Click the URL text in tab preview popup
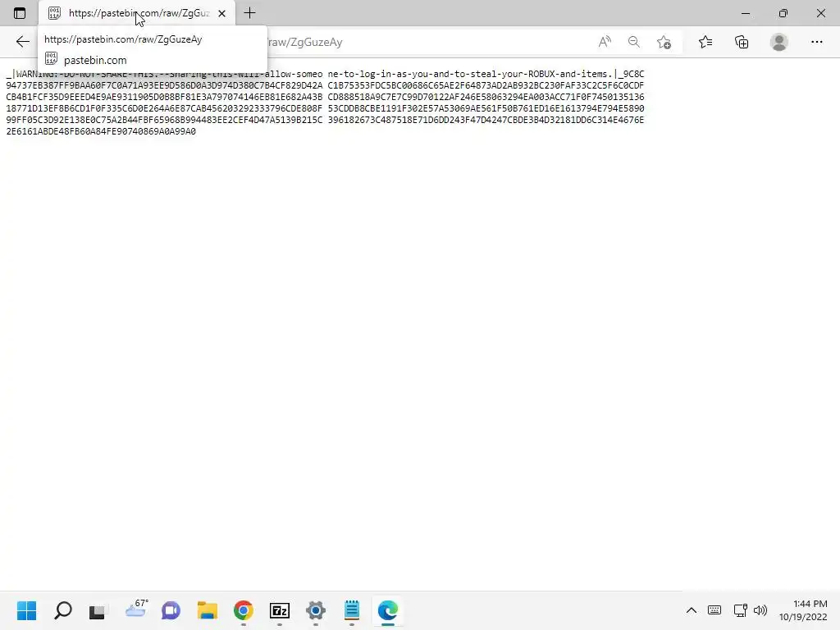The width and height of the screenshot is (840, 630). tap(123, 39)
